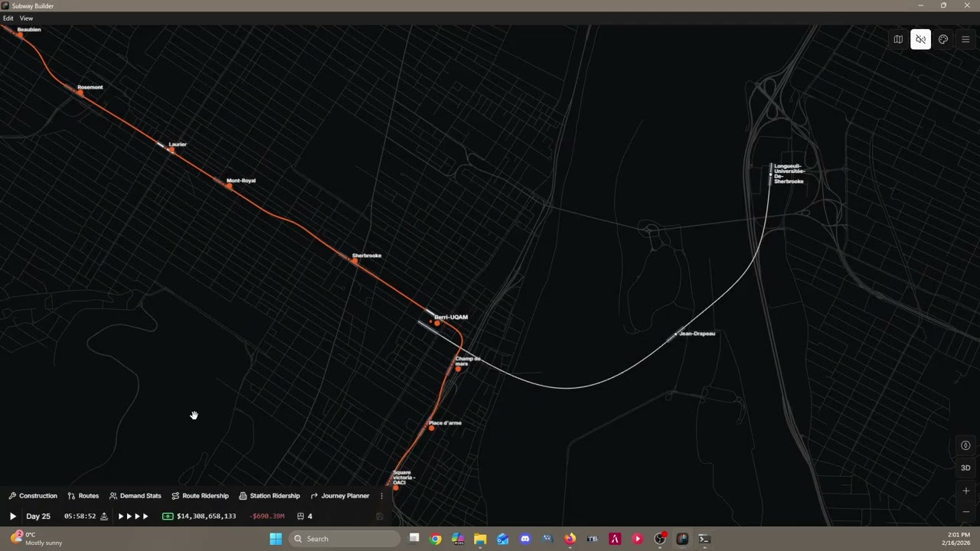Toggle the muted sound button

[920, 40]
